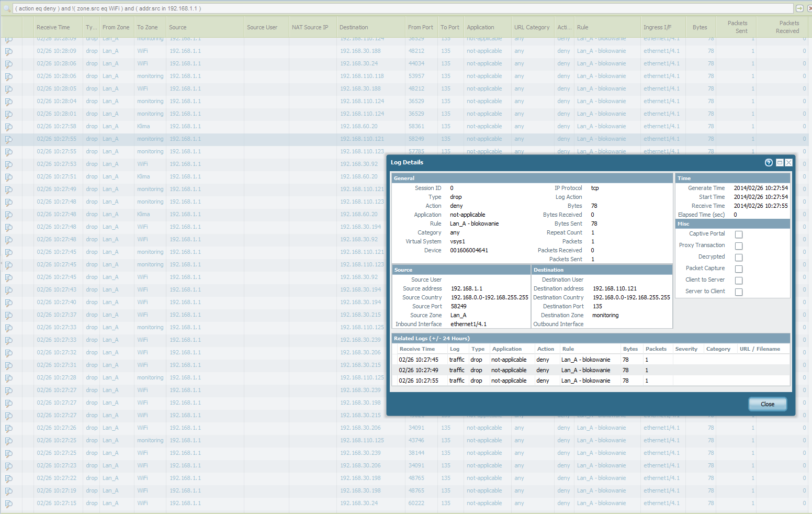Viewport: 812px width, 514px height.
Task: Click the Application column header in main table
Action: click(480, 27)
